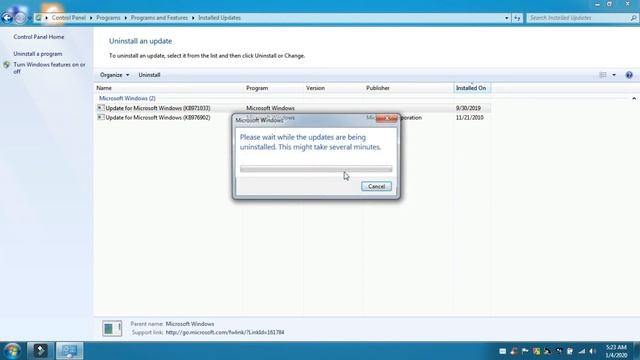The width and height of the screenshot is (640, 360).
Task: Open Control Panel Home link
Action: point(39,37)
